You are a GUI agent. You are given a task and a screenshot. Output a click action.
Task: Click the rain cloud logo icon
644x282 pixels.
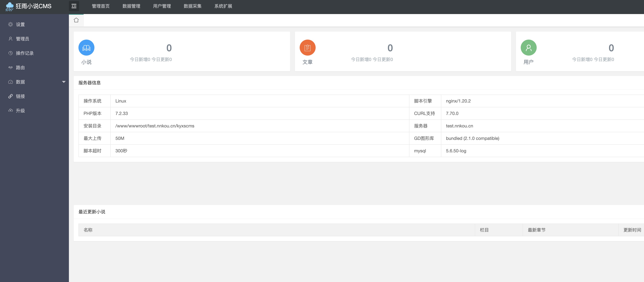10,7
